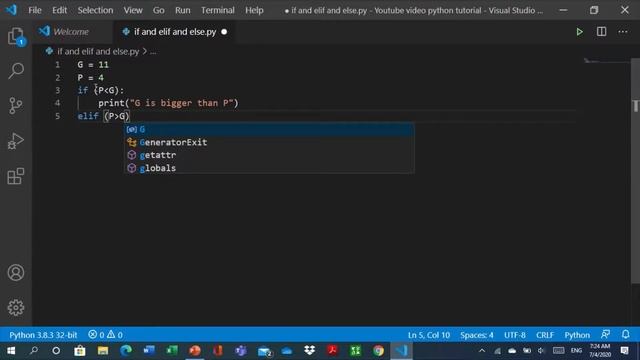Open Word from the taskbar
The image size is (640, 360).
(x=149, y=351)
